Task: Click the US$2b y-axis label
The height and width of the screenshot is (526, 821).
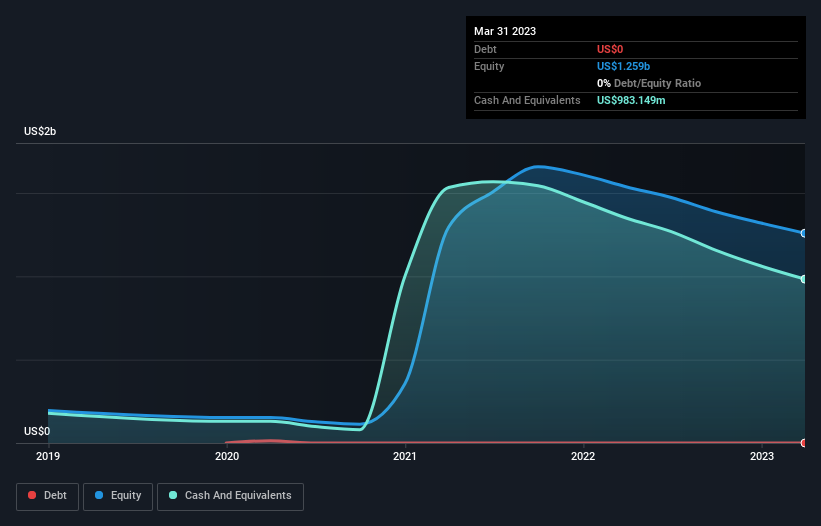Action: [x=40, y=131]
